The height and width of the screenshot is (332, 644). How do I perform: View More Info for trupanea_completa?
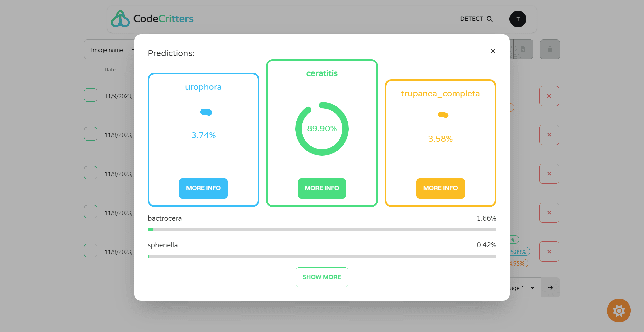coord(440,188)
